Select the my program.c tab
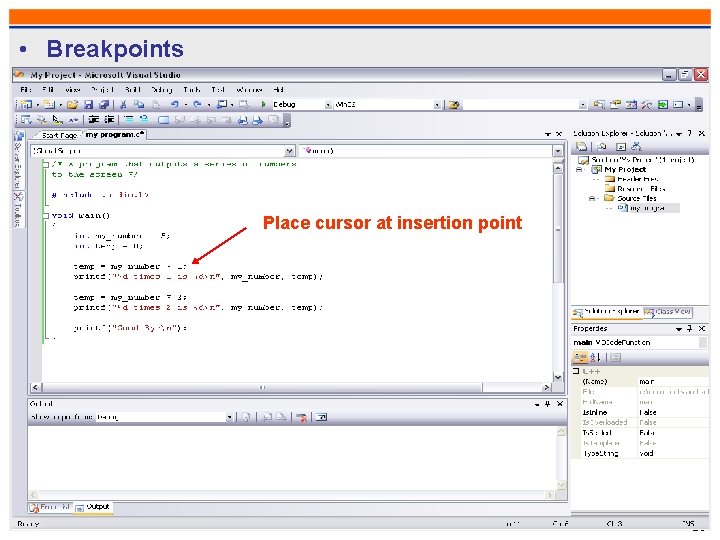 [x=115, y=135]
